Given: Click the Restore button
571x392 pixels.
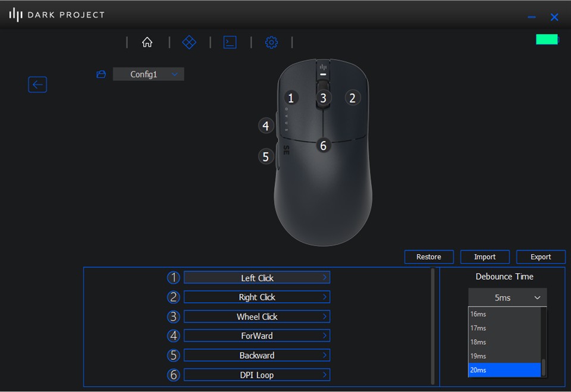Looking at the screenshot, I should pyautogui.click(x=428, y=257).
